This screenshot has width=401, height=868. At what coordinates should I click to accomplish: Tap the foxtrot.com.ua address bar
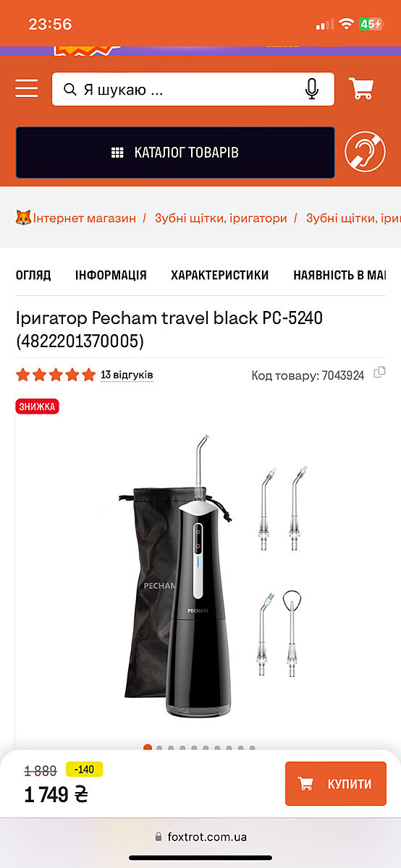pos(200,836)
